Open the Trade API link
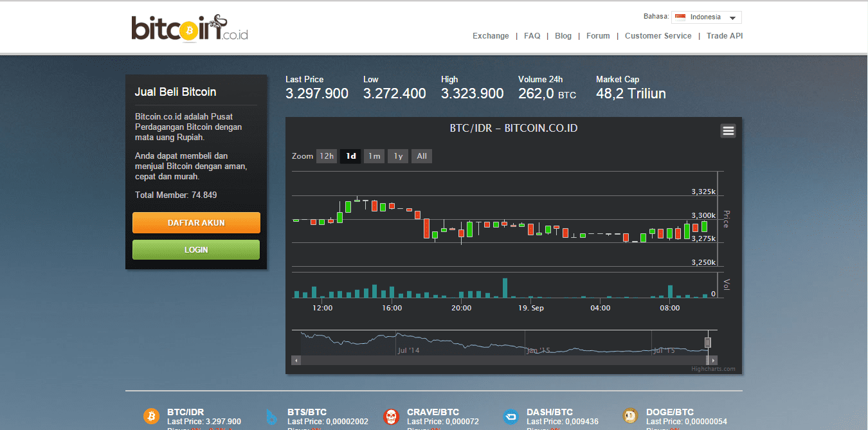868x430 pixels. [x=725, y=36]
